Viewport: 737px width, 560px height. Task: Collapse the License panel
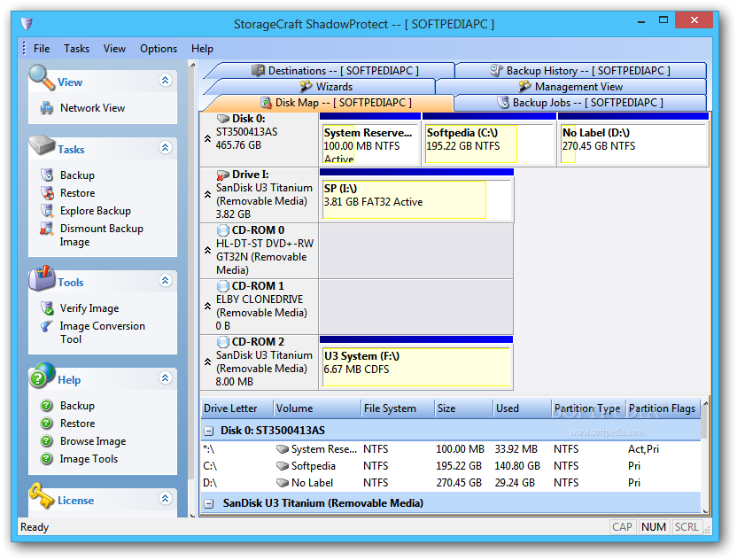click(165, 498)
